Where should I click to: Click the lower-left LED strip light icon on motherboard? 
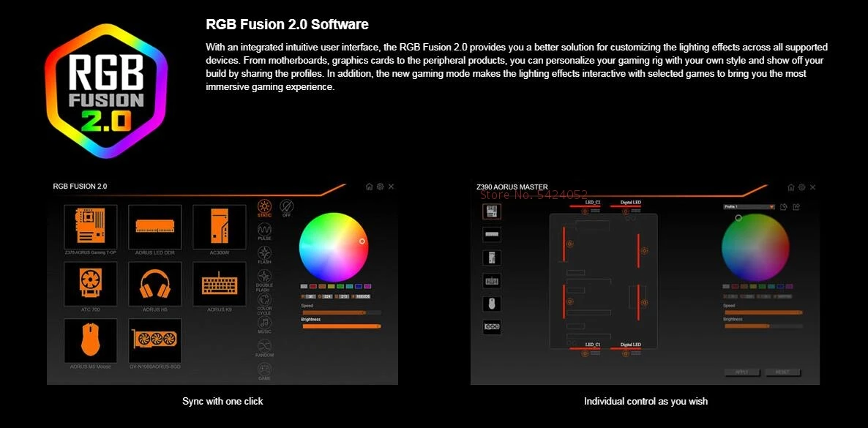[569, 301]
